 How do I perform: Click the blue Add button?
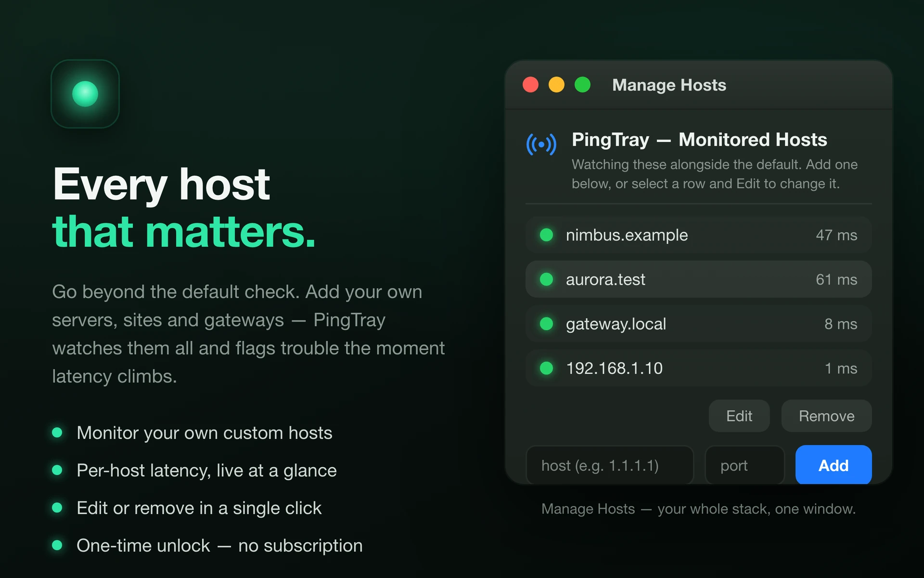pos(834,465)
